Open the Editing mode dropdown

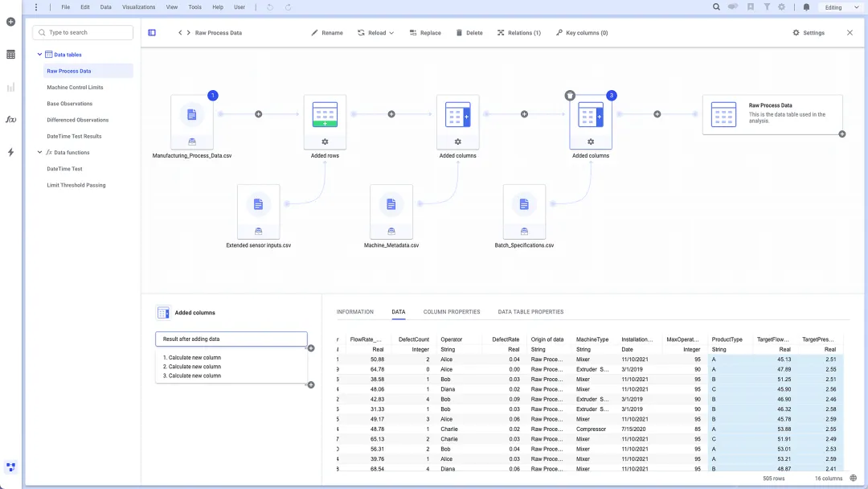tap(841, 7)
